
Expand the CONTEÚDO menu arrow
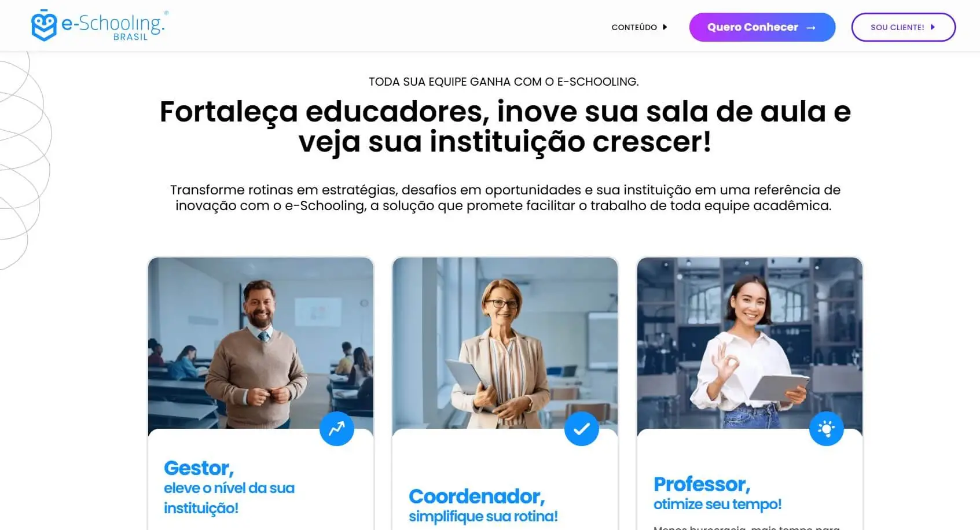click(665, 27)
